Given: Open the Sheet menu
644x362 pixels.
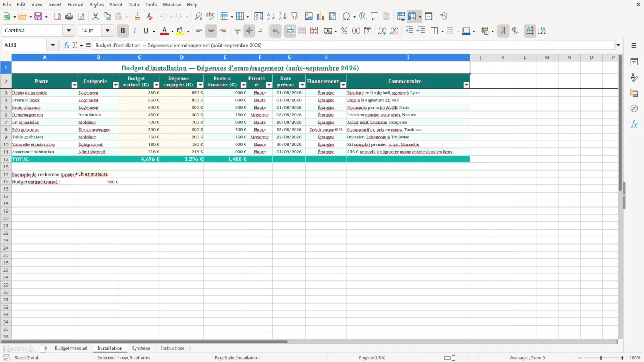Looking at the screenshot, I should click(x=116, y=4).
